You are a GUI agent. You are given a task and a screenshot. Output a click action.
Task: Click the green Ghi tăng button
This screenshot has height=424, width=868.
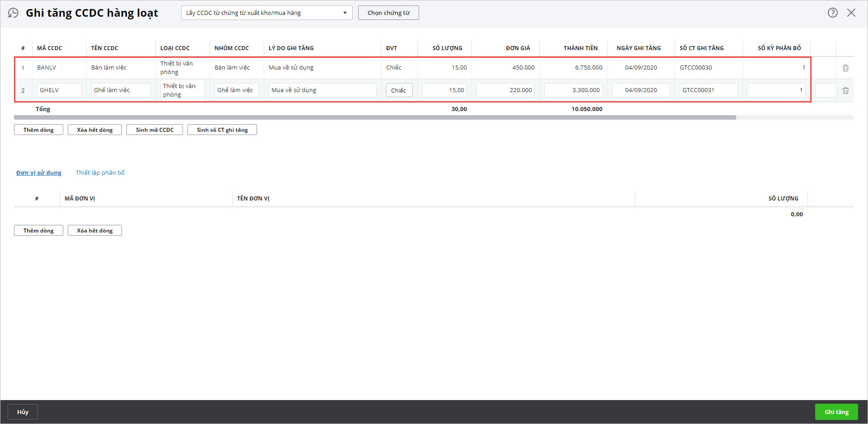pos(836,412)
